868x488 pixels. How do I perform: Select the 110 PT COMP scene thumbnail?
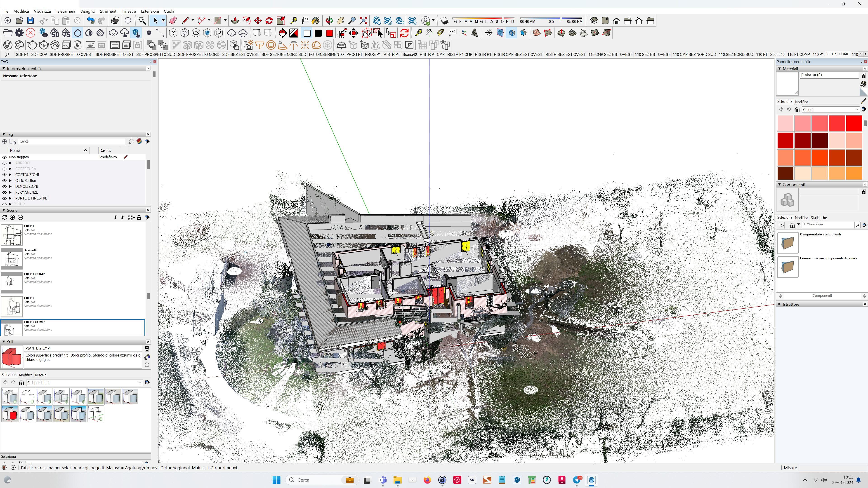tap(12, 282)
